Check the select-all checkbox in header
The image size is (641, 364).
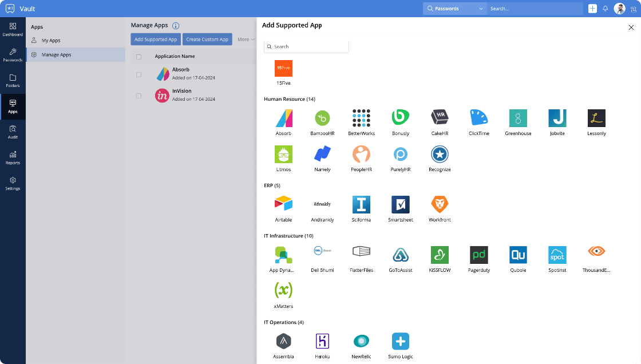(x=138, y=56)
